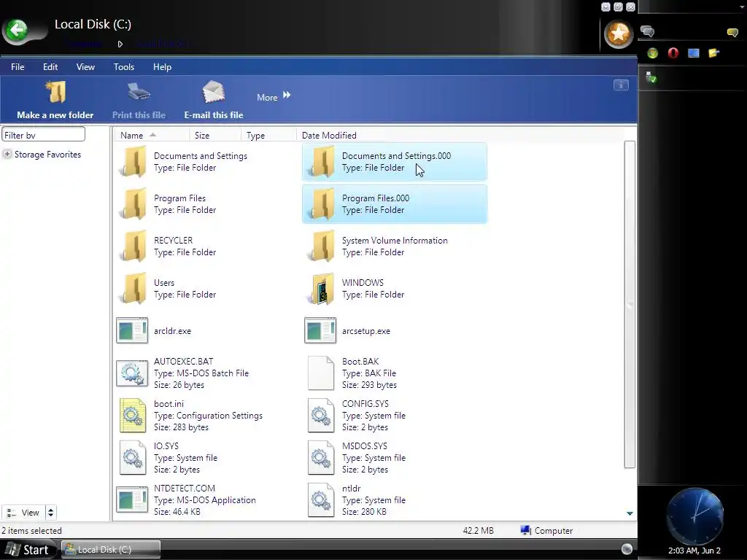Select the CONFIG.SYS file icon
This screenshot has width=747, height=560.
[x=321, y=415]
